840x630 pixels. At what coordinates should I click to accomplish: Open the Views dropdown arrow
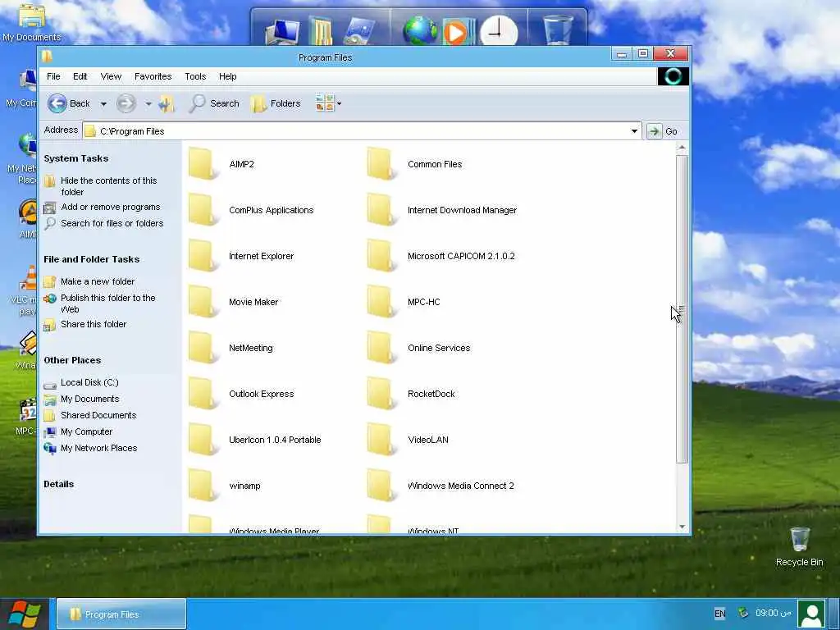(339, 103)
